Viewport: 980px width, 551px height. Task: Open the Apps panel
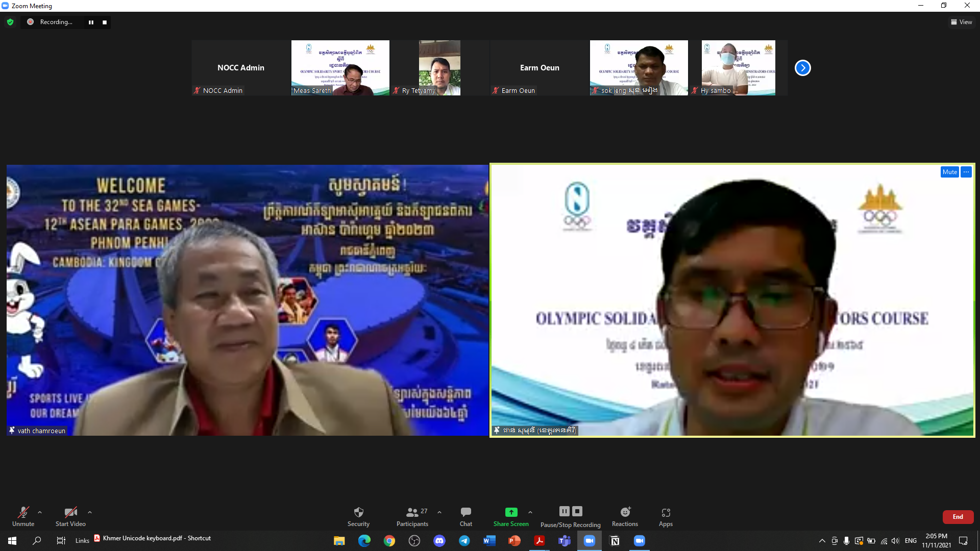click(x=666, y=512)
